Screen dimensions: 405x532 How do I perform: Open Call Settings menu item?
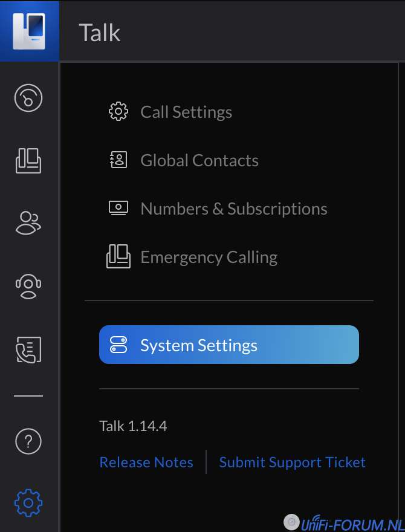pos(186,112)
